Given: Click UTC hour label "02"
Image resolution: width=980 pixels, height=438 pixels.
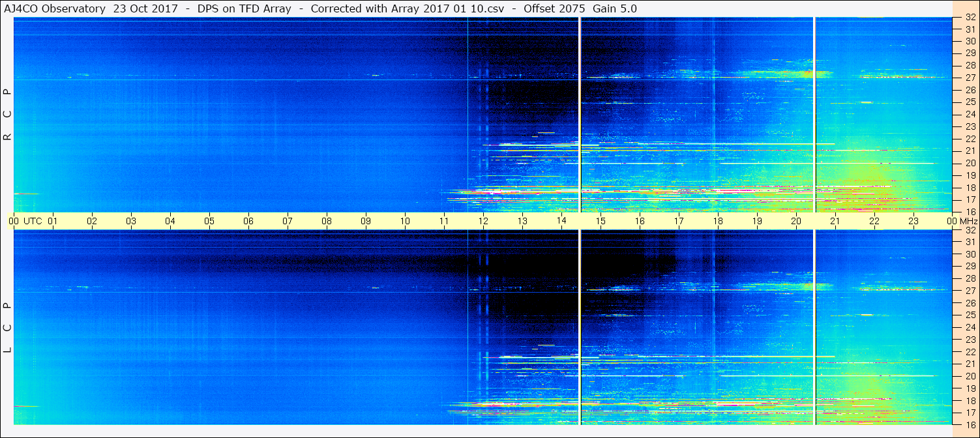Looking at the screenshot, I should [92, 221].
